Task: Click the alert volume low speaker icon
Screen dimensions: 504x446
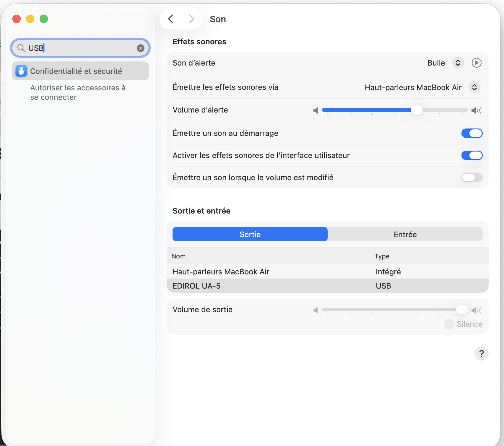Action: (316, 110)
